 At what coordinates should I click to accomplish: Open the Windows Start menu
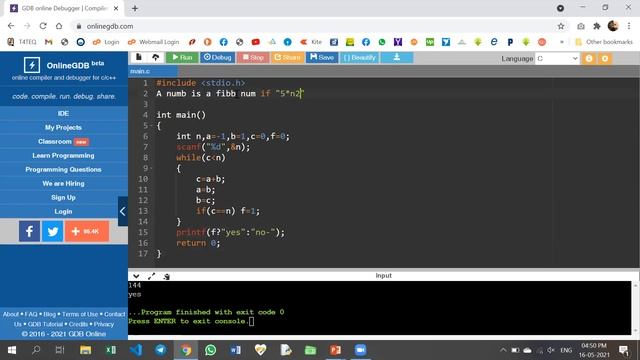(12, 350)
